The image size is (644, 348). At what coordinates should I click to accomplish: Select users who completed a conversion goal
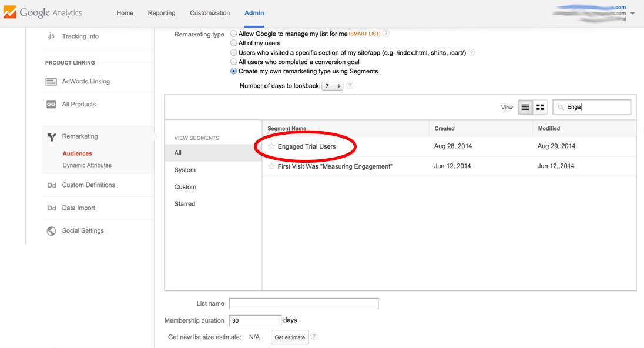pyautogui.click(x=233, y=62)
